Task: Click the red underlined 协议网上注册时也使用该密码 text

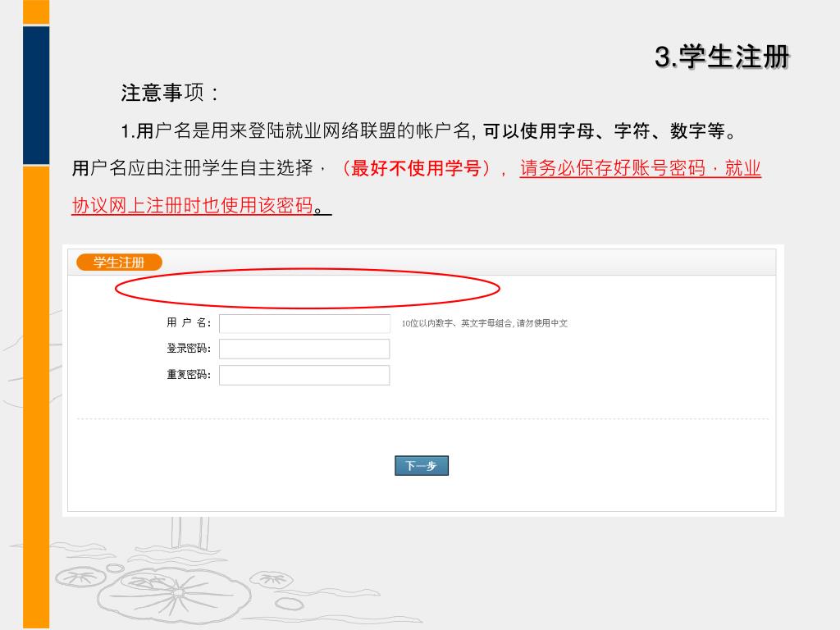Action: coord(192,206)
